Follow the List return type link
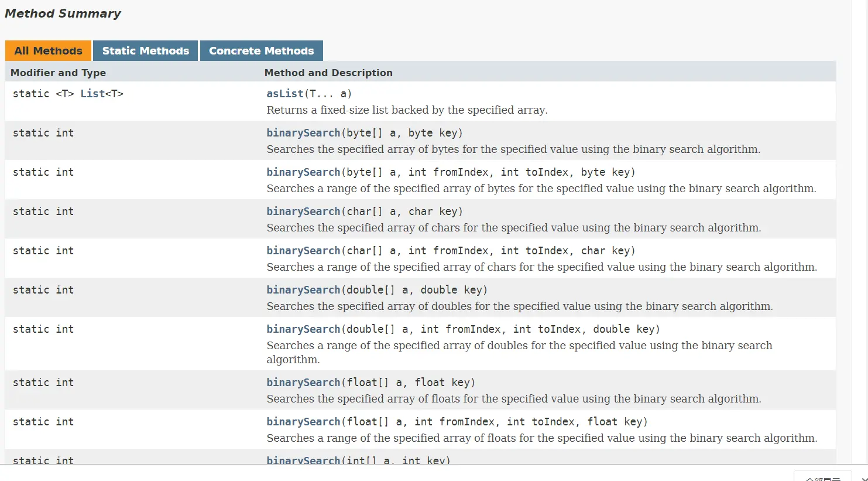This screenshot has height=481, width=868. (92, 94)
